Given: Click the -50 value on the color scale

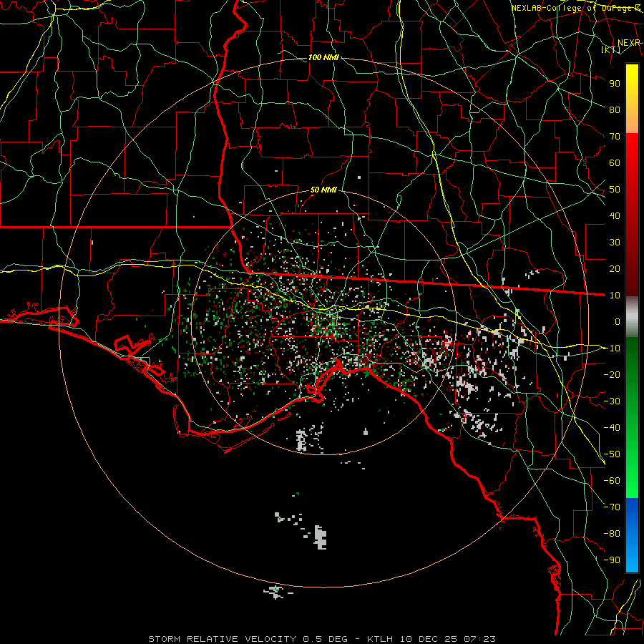Looking at the screenshot, I should (612, 454).
